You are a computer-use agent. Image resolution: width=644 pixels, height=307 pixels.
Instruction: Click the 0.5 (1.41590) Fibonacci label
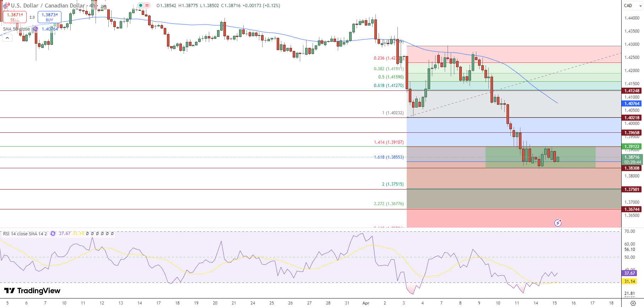tap(391, 77)
